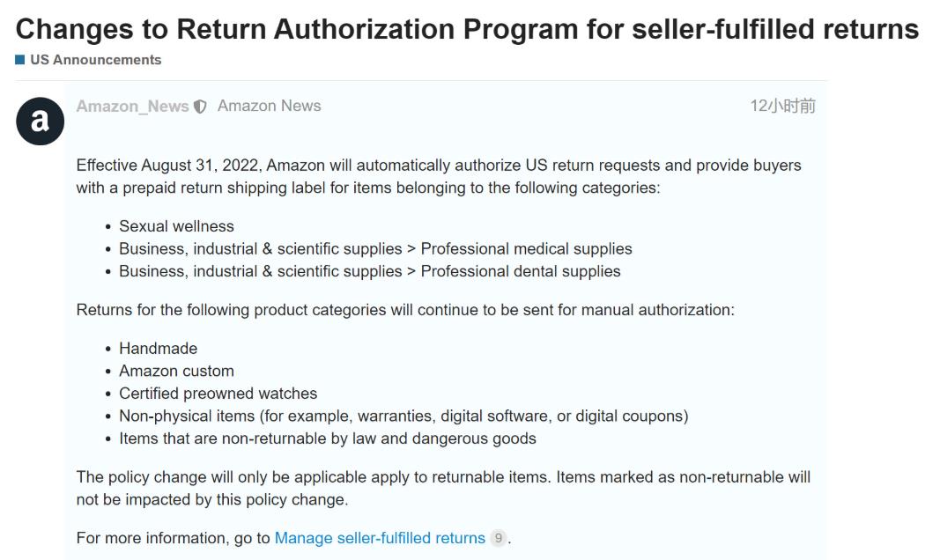Click the Certified preowned watches list item

click(x=218, y=394)
